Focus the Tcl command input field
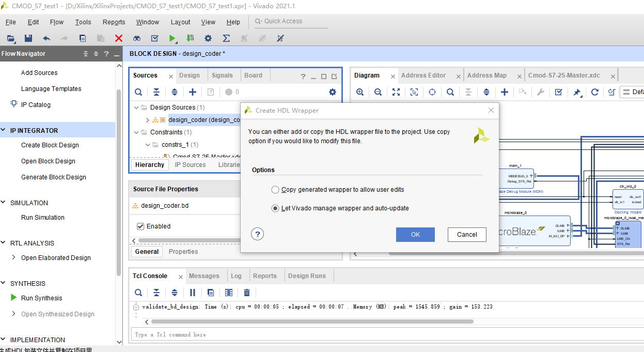This screenshot has width=644, height=352. tap(387, 334)
